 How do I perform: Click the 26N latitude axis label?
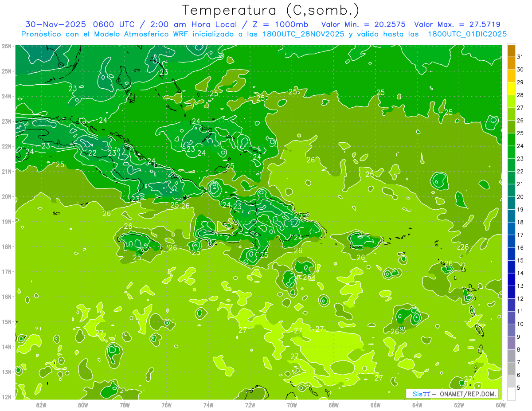(6, 46)
